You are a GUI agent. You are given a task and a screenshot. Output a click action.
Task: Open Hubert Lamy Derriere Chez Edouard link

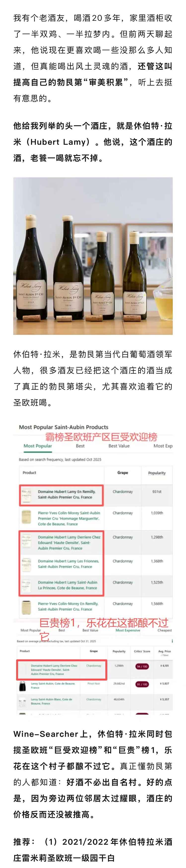(x=69, y=543)
